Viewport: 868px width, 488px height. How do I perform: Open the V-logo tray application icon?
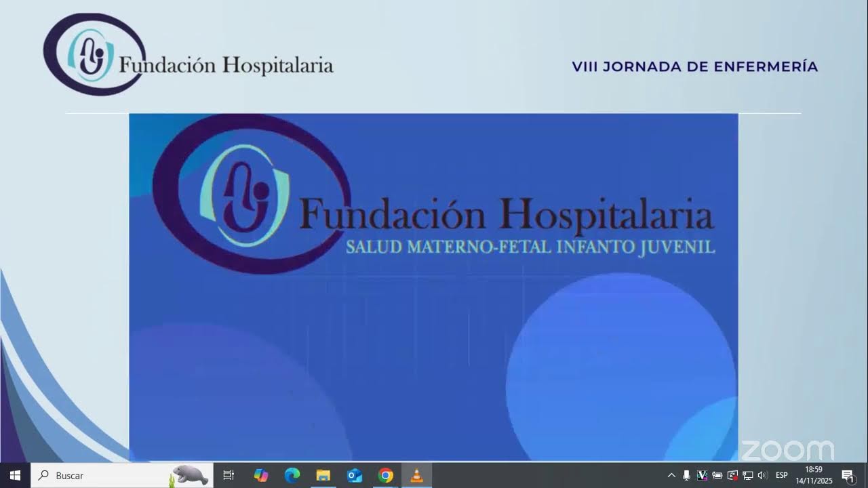[x=703, y=475]
